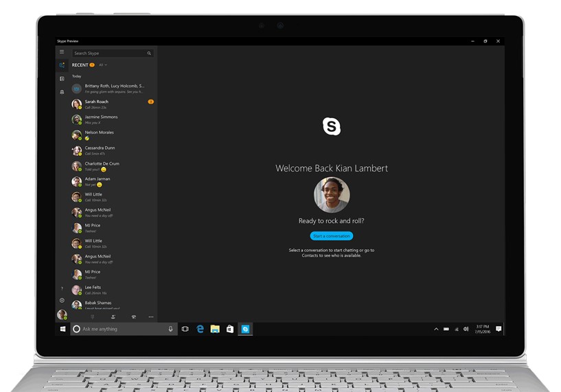Click the network tray icon
This screenshot has width=561, height=392.
456,329
